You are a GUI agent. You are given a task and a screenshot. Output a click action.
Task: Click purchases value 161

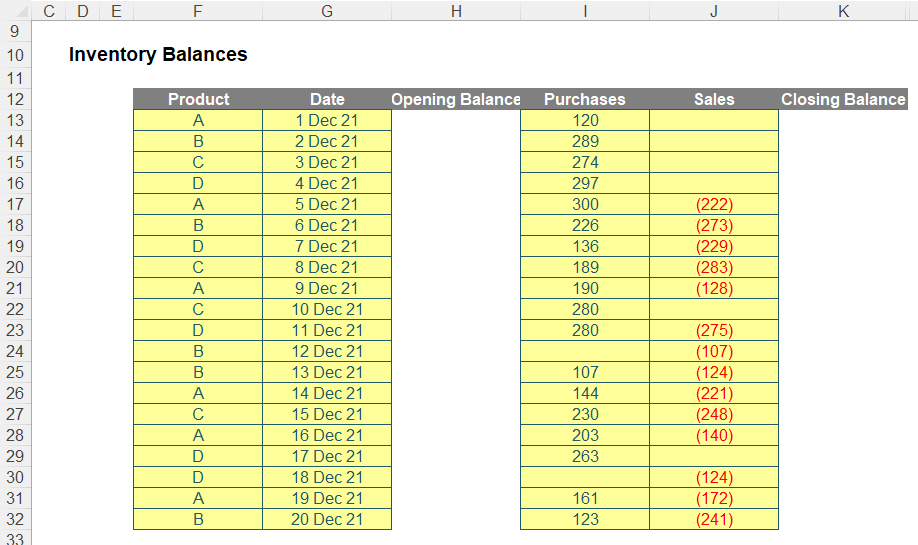click(585, 498)
